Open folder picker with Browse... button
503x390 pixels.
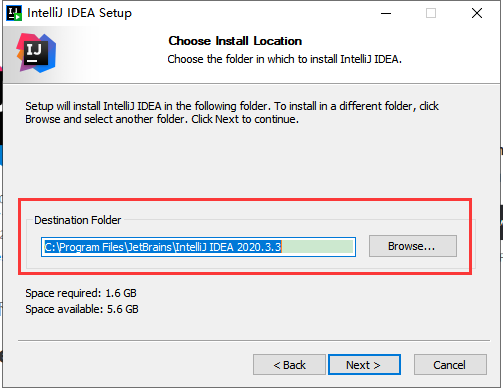pos(413,246)
